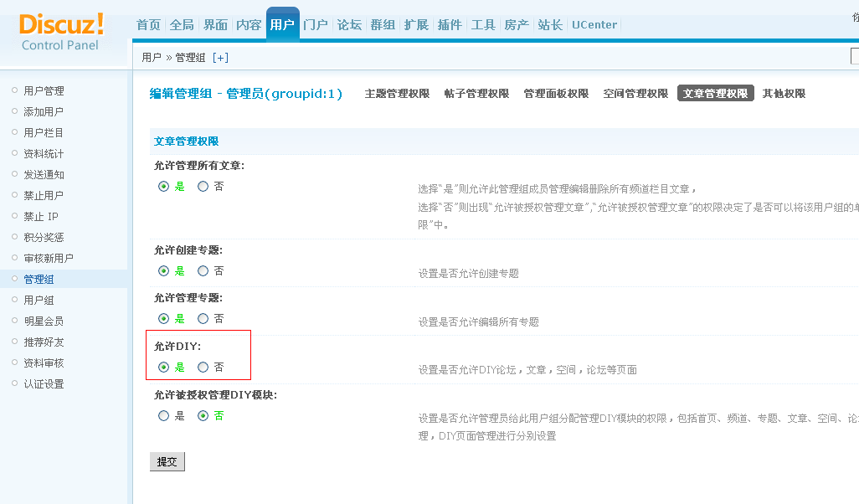Click the 文章管理权限 section header

tap(186, 141)
